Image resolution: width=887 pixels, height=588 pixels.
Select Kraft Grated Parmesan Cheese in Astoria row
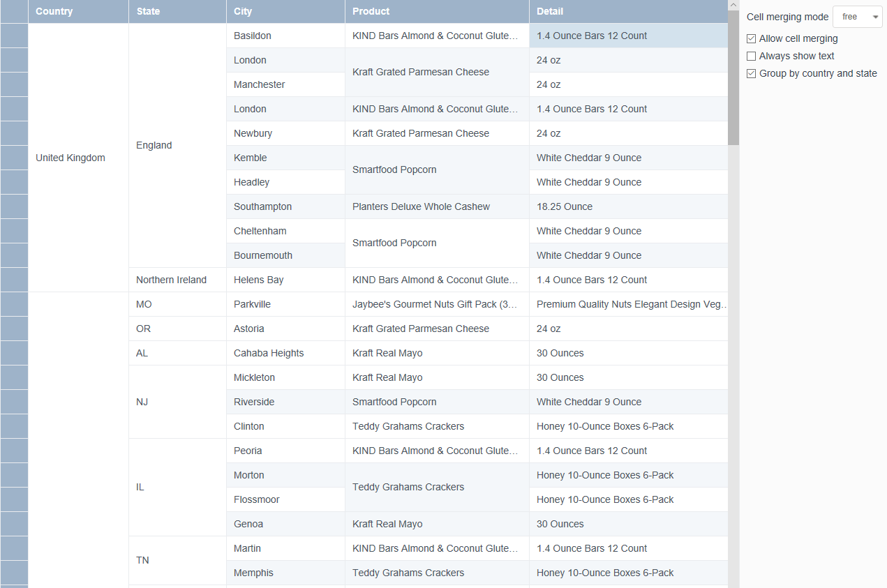437,329
